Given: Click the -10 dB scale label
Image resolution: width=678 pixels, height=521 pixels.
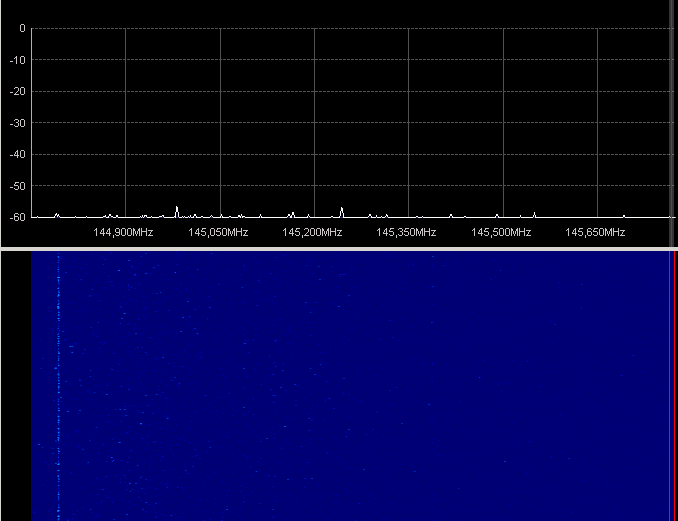Looking at the screenshot, I should tap(17, 60).
